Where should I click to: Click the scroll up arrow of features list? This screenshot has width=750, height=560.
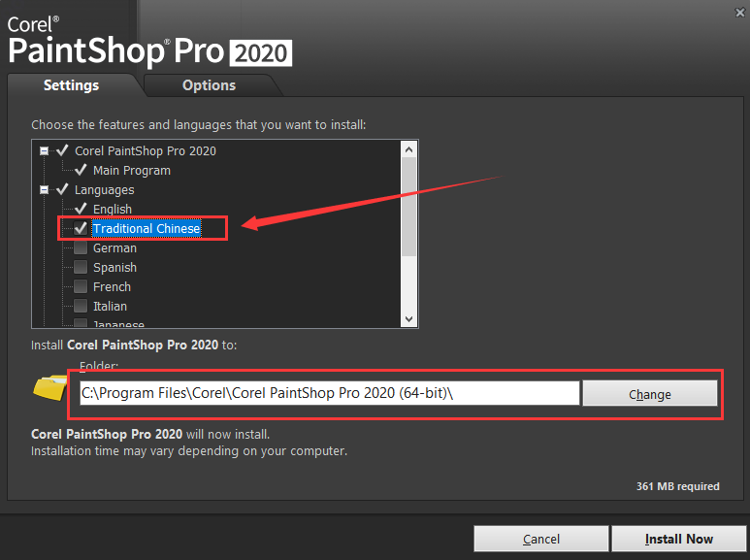(409, 149)
